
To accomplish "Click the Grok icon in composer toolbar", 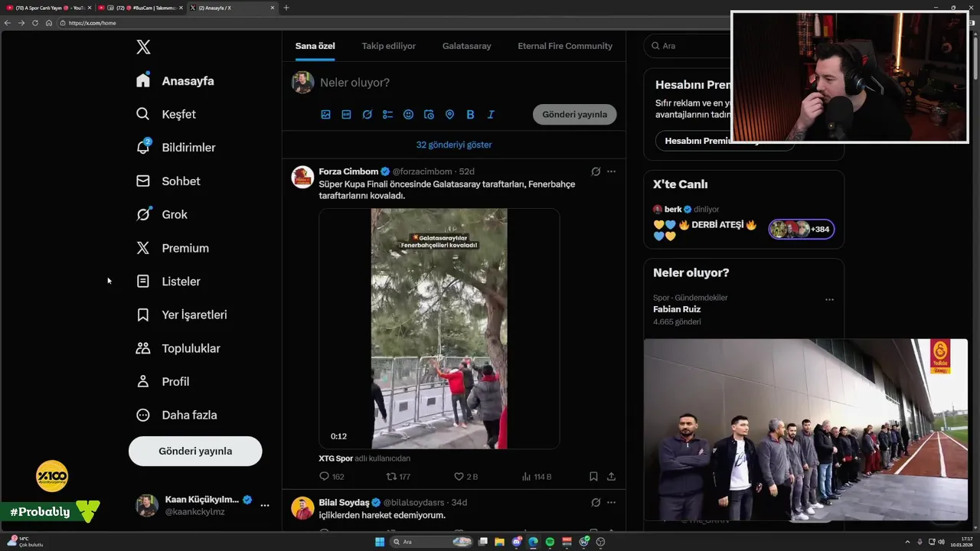I will click(x=367, y=114).
